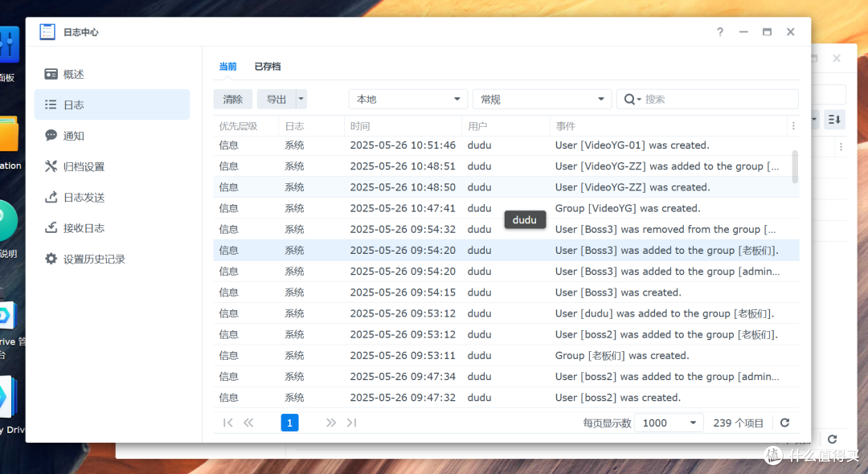This screenshot has width=868, height=474.
Task: Click refresh icon in the background window
Action: click(x=832, y=439)
